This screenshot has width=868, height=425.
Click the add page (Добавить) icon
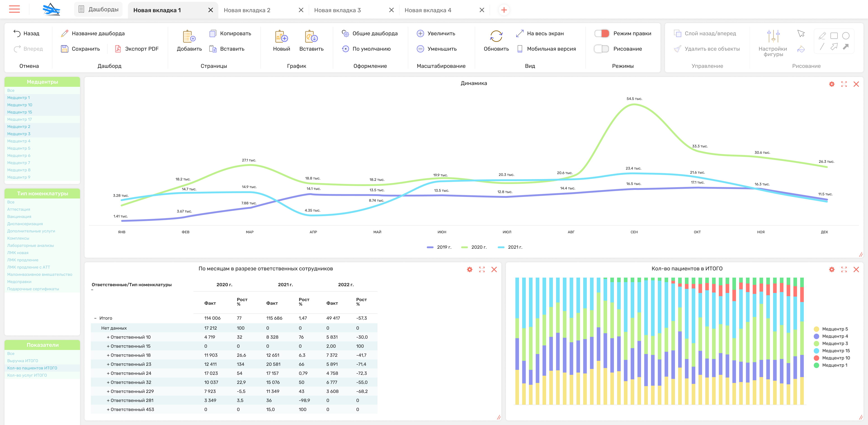click(x=189, y=36)
